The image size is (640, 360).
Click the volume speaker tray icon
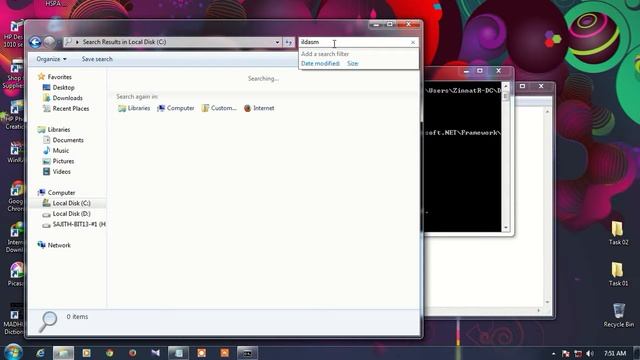(x=590, y=353)
